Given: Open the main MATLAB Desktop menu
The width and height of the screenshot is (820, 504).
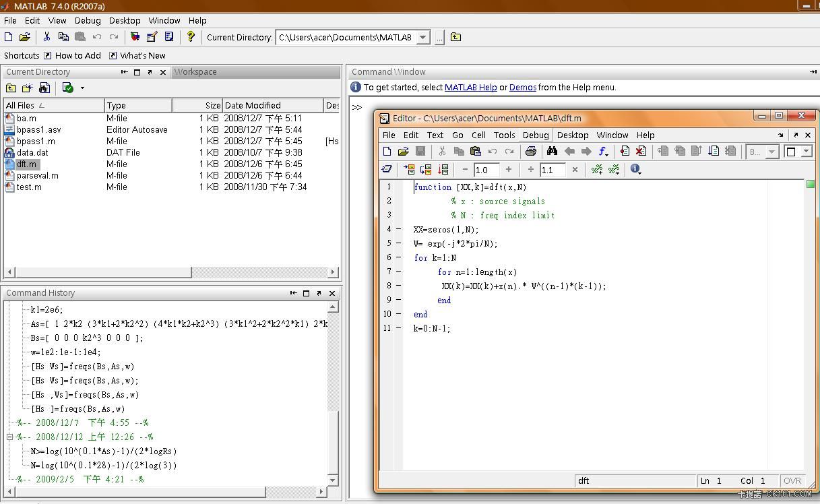Looking at the screenshot, I should point(125,20).
